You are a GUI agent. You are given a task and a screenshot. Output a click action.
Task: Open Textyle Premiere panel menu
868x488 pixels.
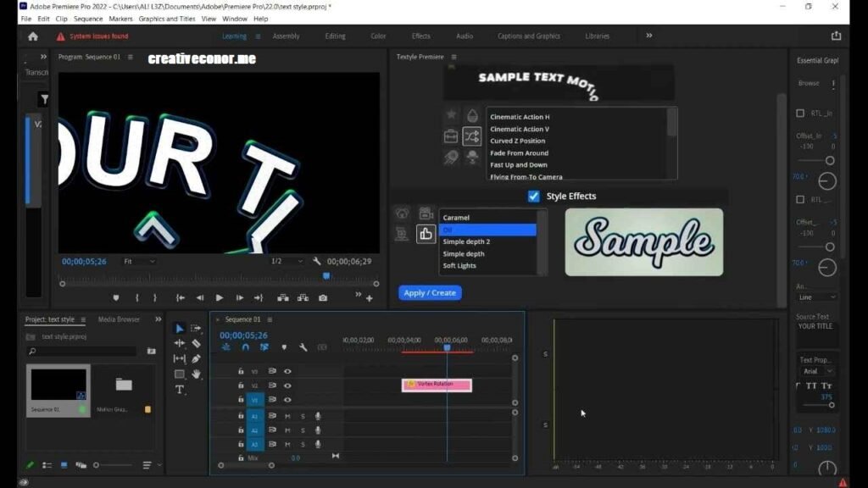click(x=454, y=57)
